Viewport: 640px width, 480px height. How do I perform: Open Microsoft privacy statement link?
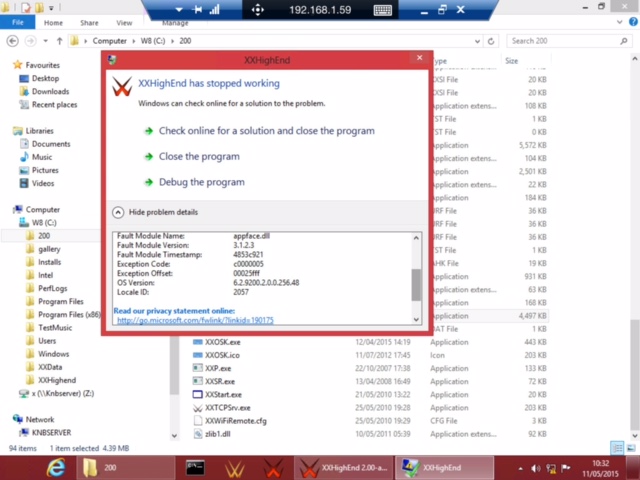(x=195, y=320)
